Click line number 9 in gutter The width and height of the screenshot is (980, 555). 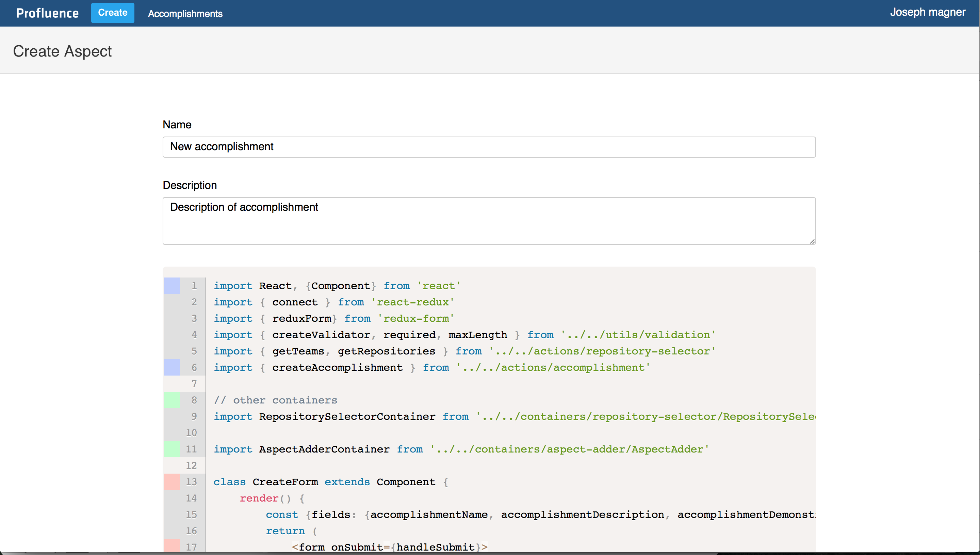194,416
